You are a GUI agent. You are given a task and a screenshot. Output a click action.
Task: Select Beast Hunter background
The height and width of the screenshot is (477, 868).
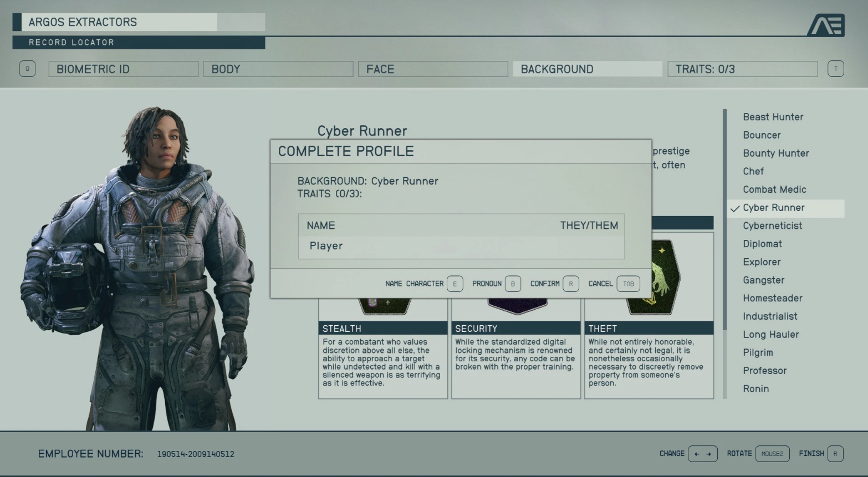tap(773, 117)
